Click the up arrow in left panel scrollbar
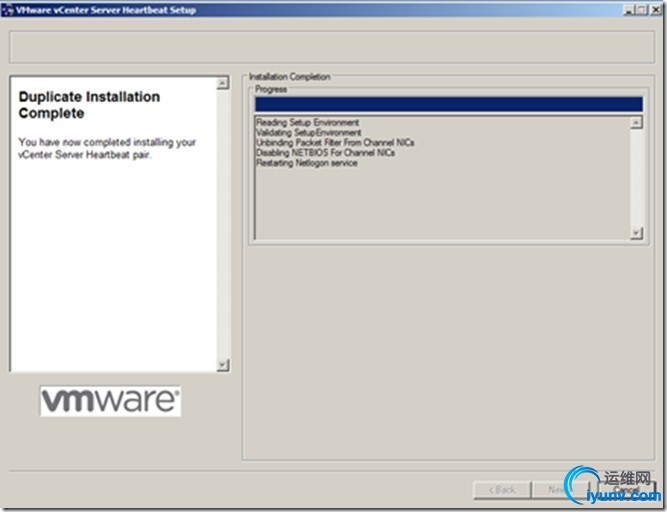Image resolution: width=667 pixels, height=512 pixels. [x=223, y=83]
